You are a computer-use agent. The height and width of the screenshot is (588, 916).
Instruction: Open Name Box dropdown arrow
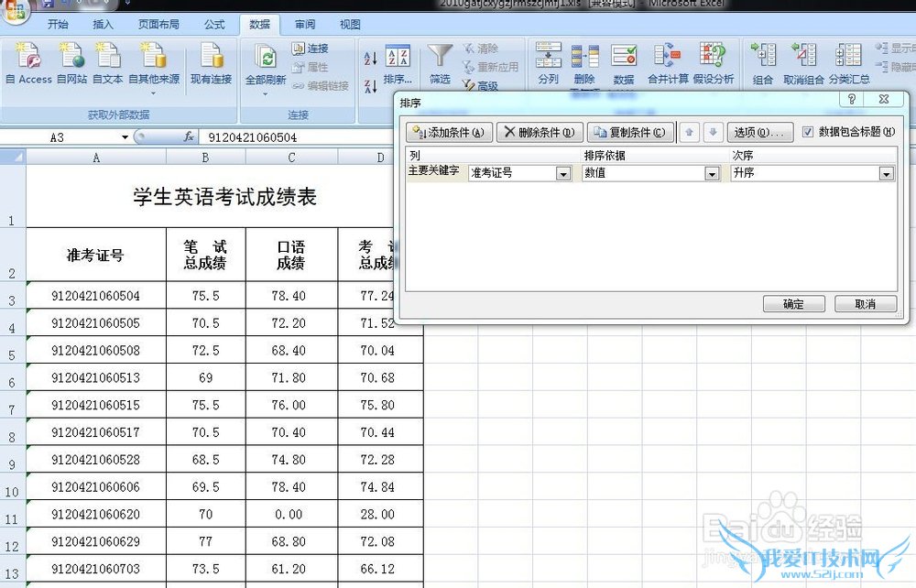coord(125,137)
